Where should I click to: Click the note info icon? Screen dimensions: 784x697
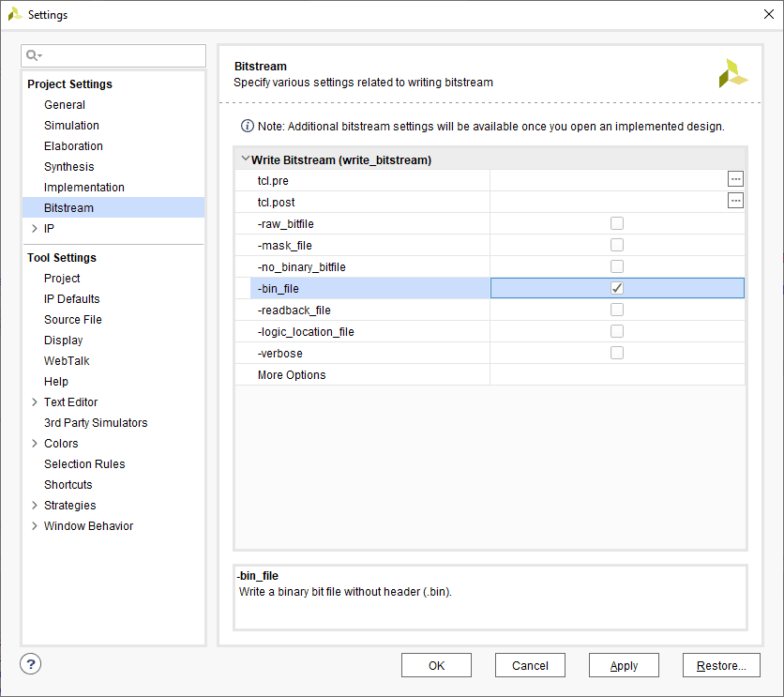point(248,126)
